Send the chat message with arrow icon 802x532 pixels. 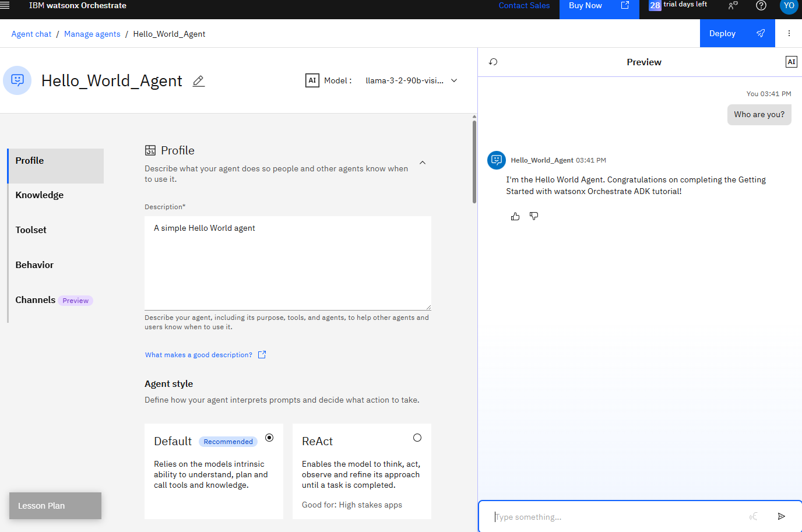pyautogui.click(x=782, y=516)
